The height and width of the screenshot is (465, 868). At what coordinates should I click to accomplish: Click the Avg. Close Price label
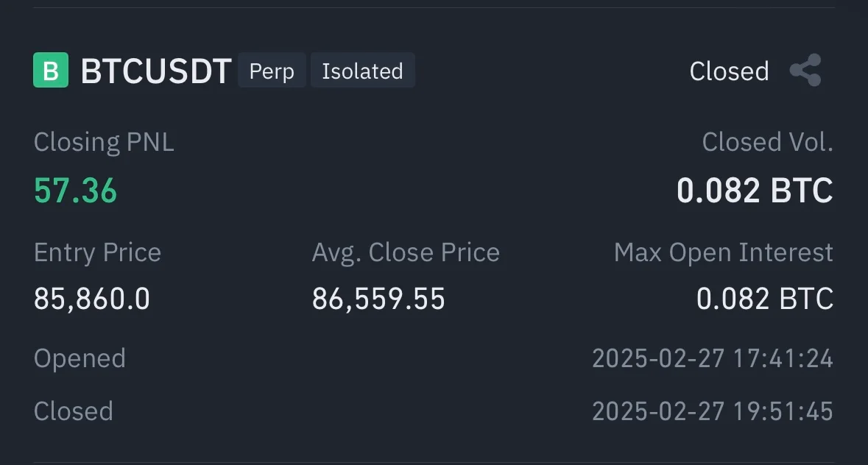pyautogui.click(x=406, y=252)
